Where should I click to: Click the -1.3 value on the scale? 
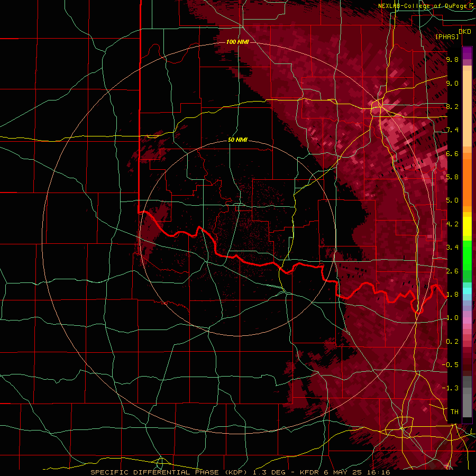click(x=450, y=388)
